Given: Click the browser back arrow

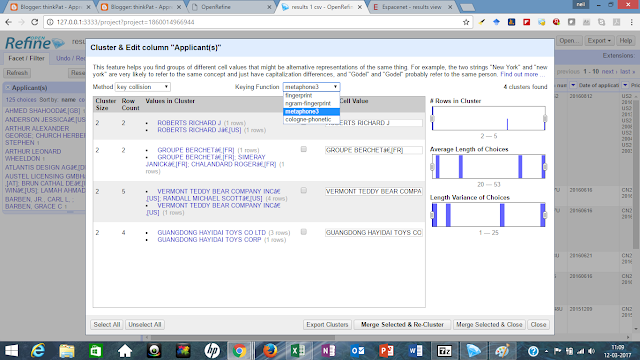Looking at the screenshot, I should pos(8,22).
